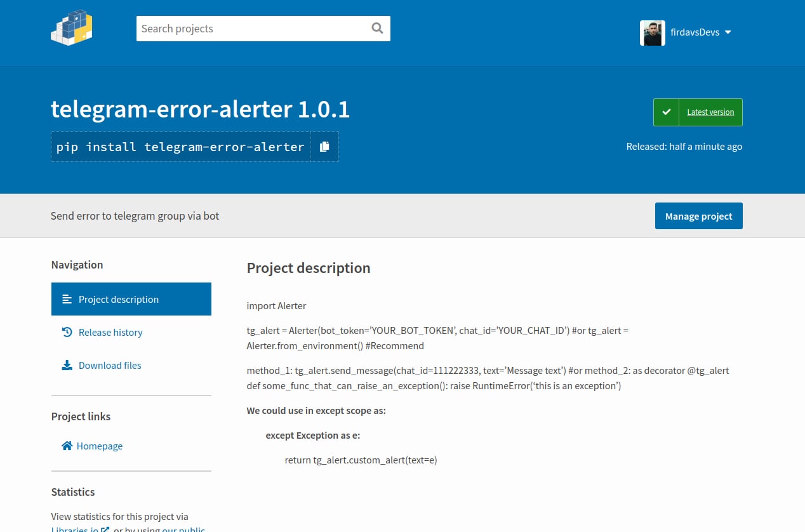This screenshot has height=532, width=805.
Task: Click the telegram-error-alerter 1.0.1 title
Action: pyautogui.click(x=200, y=109)
